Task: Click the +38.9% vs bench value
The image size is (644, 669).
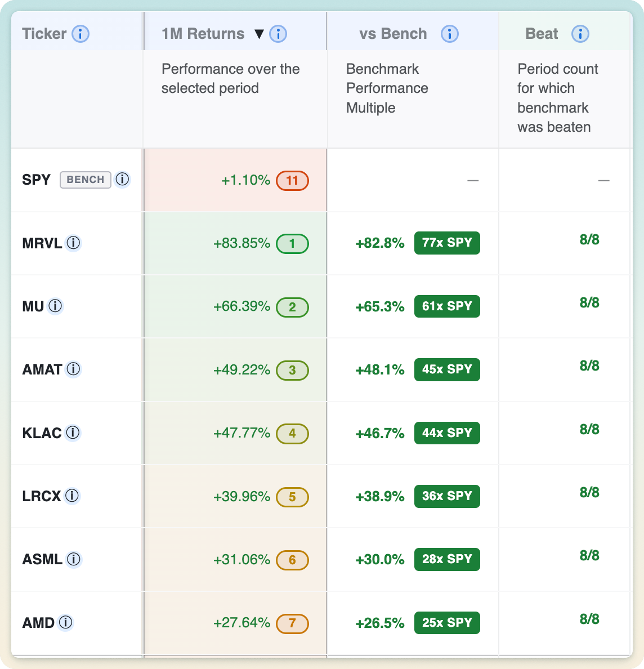Action: click(x=380, y=497)
